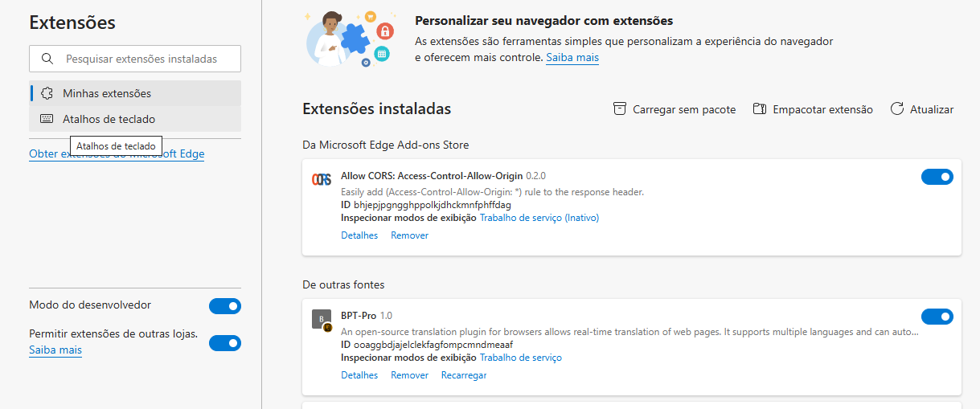Remove the BPT-Pro extension
The height and width of the screenshot is (409, 980).
point(410,375)
